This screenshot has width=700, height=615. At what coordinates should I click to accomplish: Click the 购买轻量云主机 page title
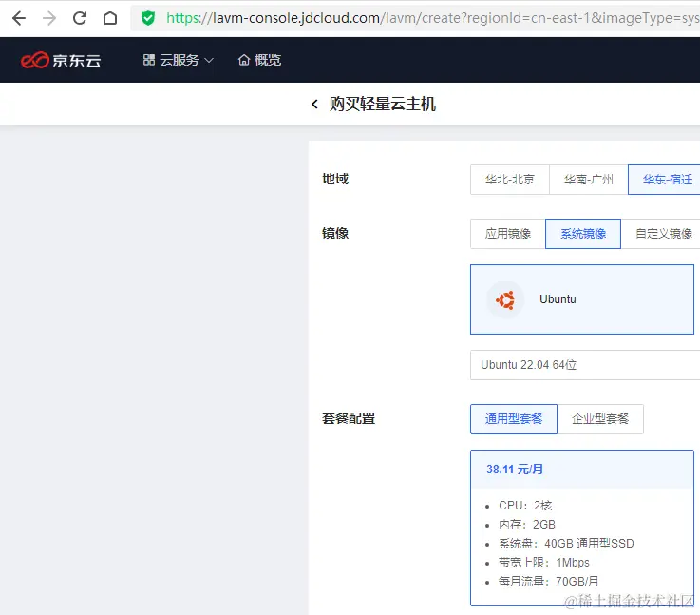(382, 104)
